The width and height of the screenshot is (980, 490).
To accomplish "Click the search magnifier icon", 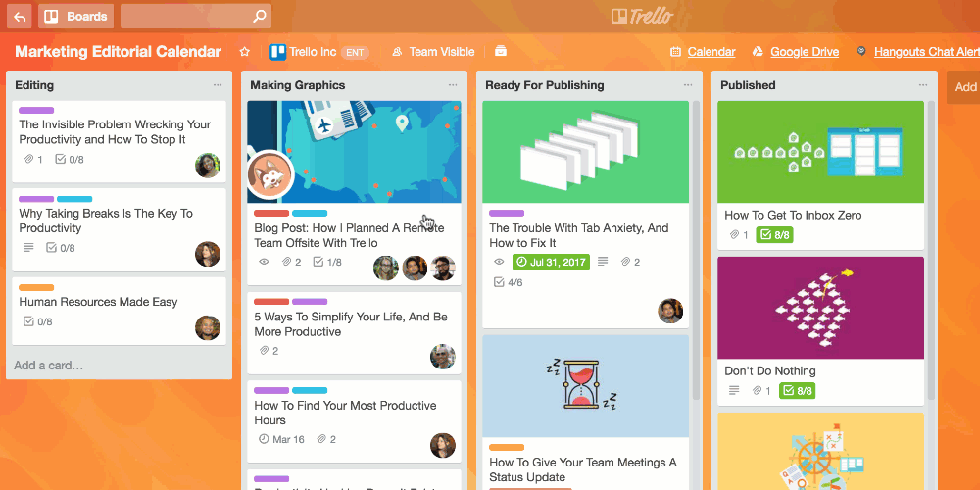I will (x=260, y=17).
